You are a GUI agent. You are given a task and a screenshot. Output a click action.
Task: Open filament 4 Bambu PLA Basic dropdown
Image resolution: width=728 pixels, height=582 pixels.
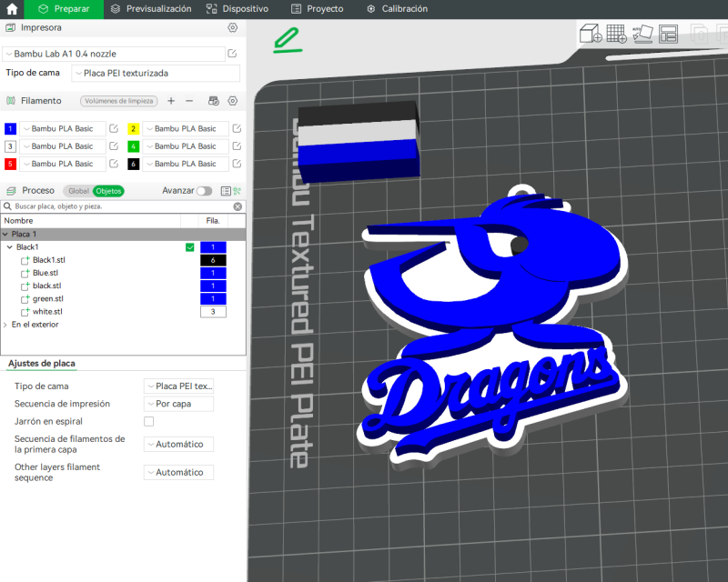click(x=186, y=146)
